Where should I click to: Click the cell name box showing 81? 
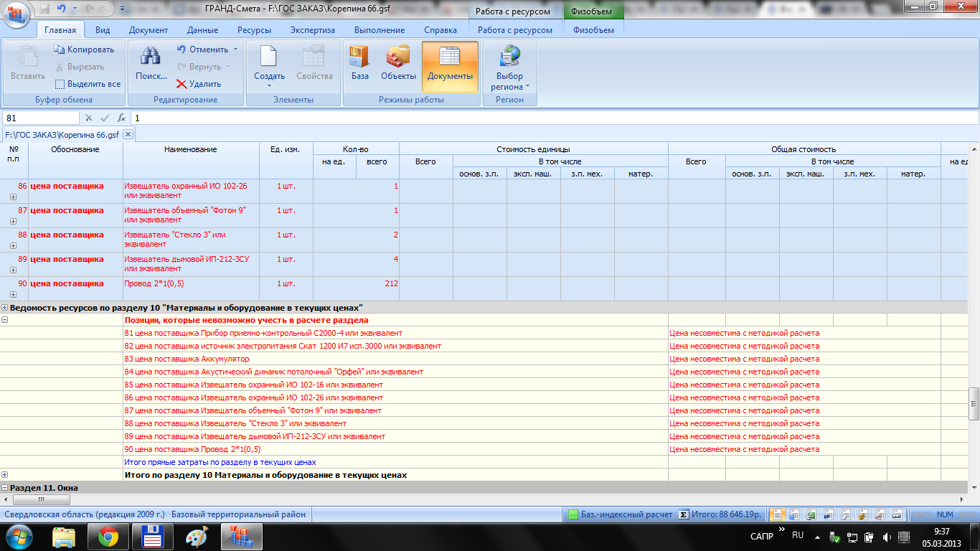click(x=40, y=118)
